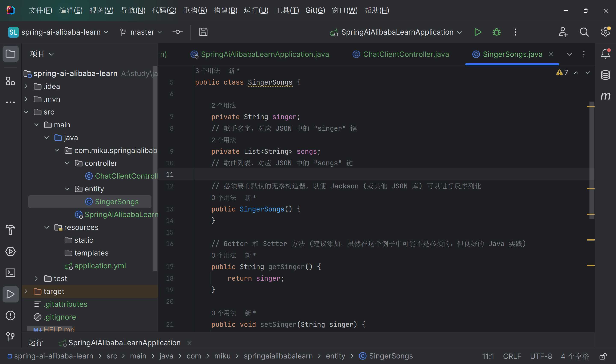Start debugging with the bug icon
This screenshot has width=616, height=364.
[496, 32]
